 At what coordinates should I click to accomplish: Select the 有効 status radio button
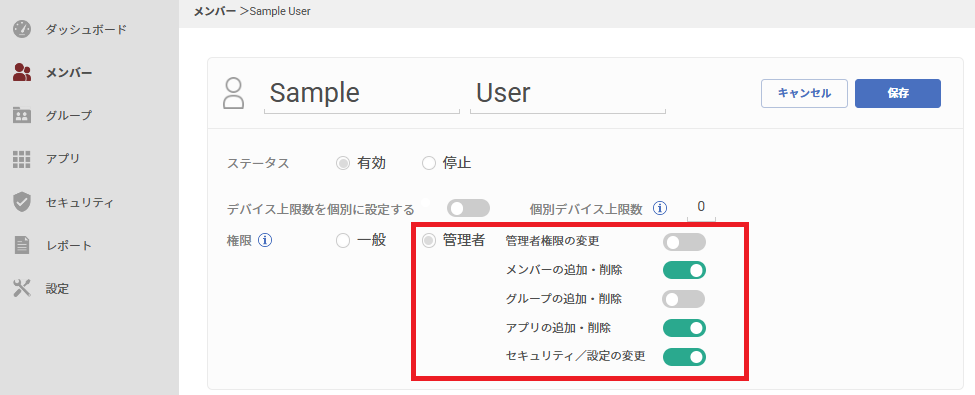(342, 164)
